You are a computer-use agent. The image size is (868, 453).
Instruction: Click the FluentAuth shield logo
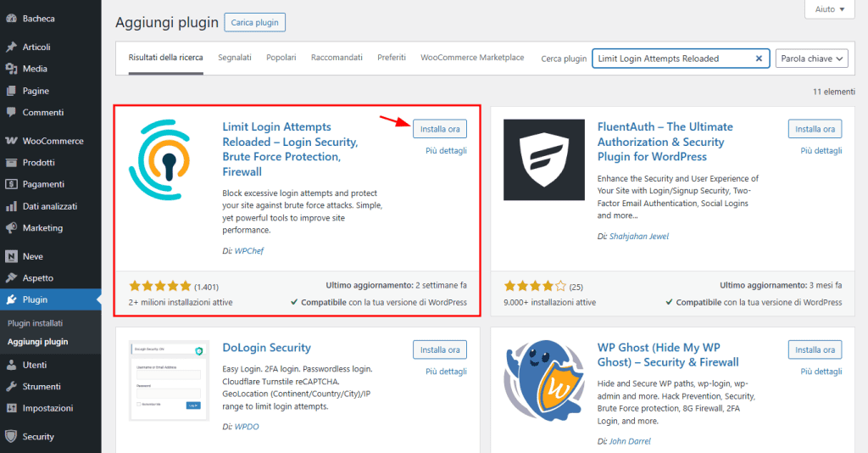click(543, 159)
